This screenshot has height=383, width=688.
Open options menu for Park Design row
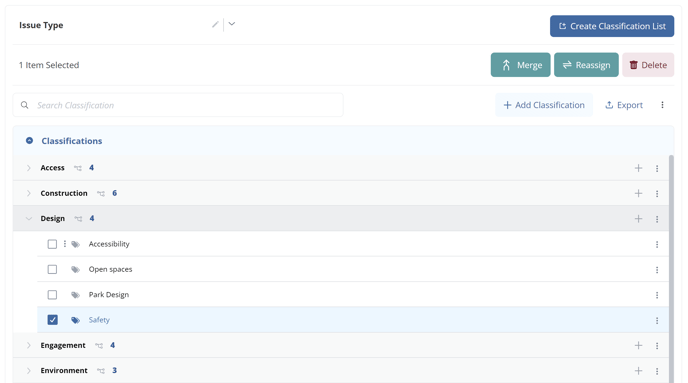coord(657,295)
